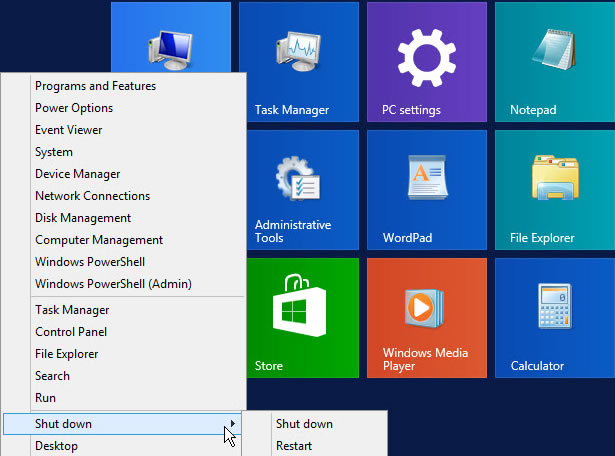The width and height of the screenshot is (615, 456).
Task: Select Desktop at the menu bottom
Action: tap(56, 446)
